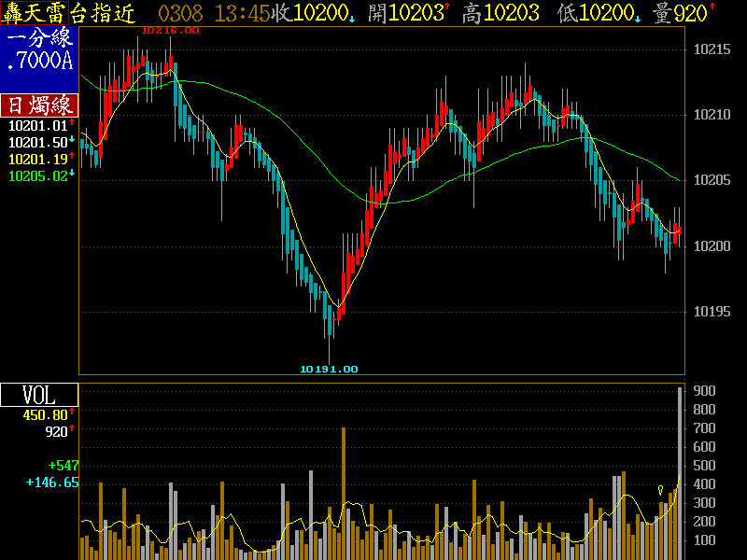This screenshot has width=747, height=560.
Task: Click the 13:45 time display
Action: coord(242,13)
